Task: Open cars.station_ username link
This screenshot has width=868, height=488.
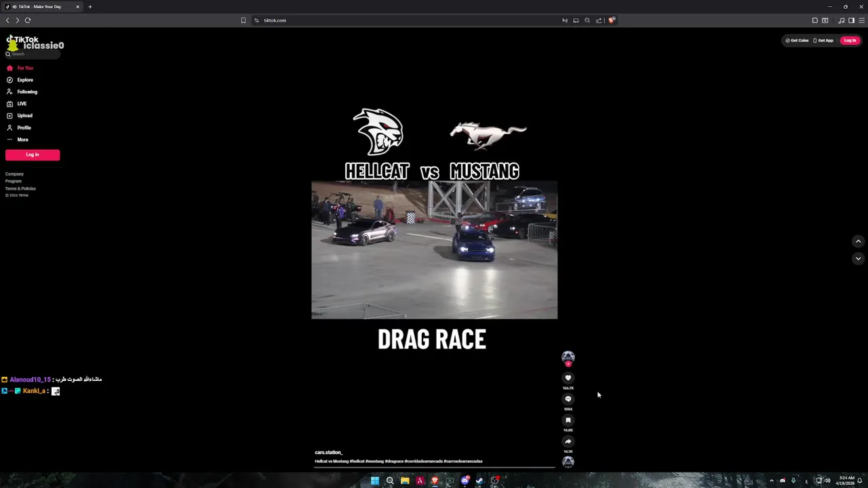Action: point(328,452)
